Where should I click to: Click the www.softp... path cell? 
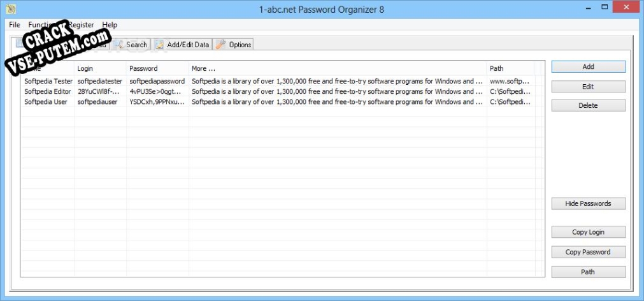(x=510, y=81)
